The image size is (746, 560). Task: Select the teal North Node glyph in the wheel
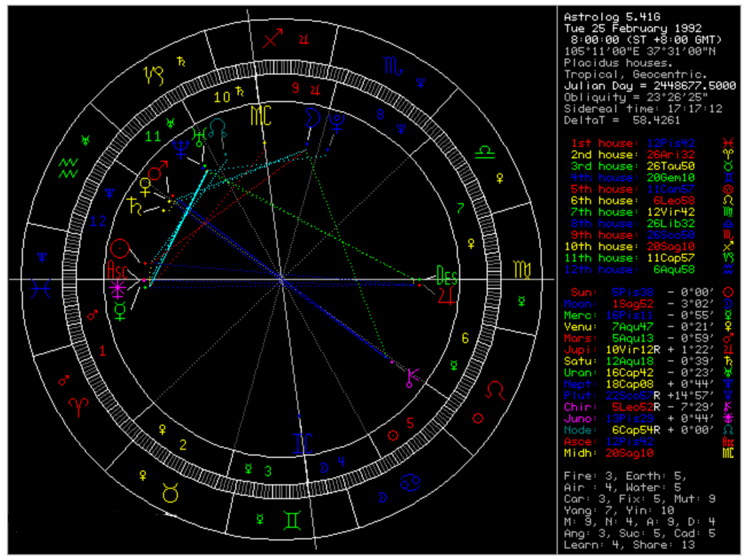[x=218, y=128]
